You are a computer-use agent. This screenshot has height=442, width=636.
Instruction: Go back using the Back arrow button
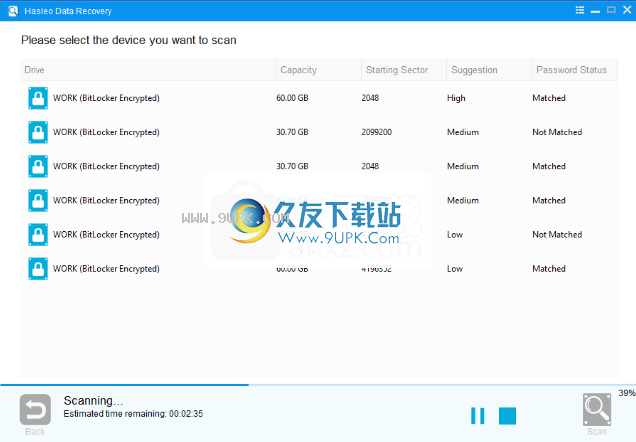35,410
